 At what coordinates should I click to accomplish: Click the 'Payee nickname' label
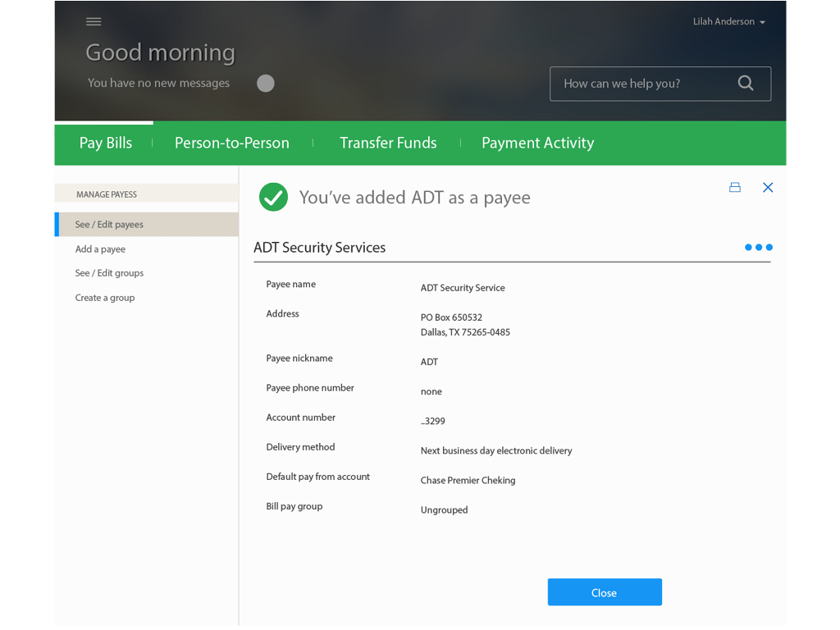click(299, 358)
